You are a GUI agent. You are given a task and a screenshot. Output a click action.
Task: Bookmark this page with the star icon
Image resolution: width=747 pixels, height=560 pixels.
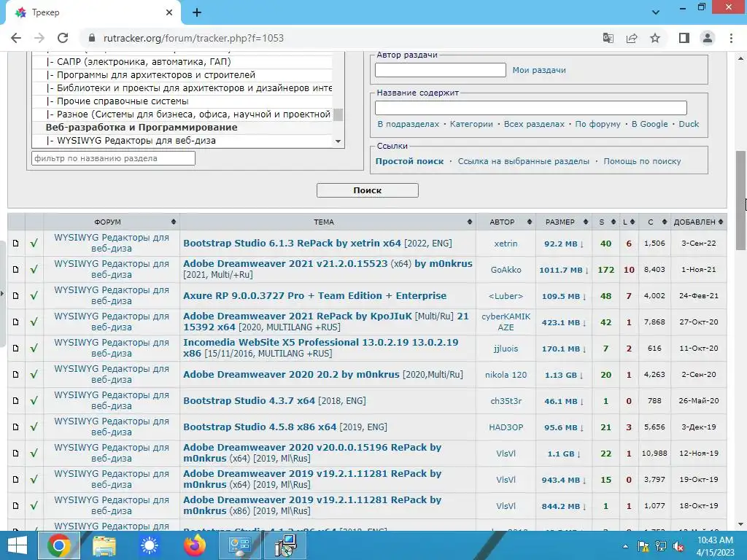(655, 38)
